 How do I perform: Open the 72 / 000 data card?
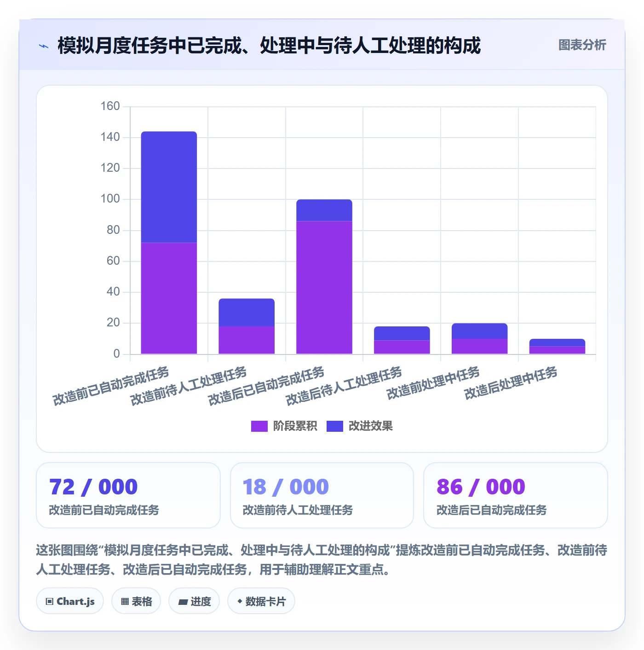coord(128,495)
